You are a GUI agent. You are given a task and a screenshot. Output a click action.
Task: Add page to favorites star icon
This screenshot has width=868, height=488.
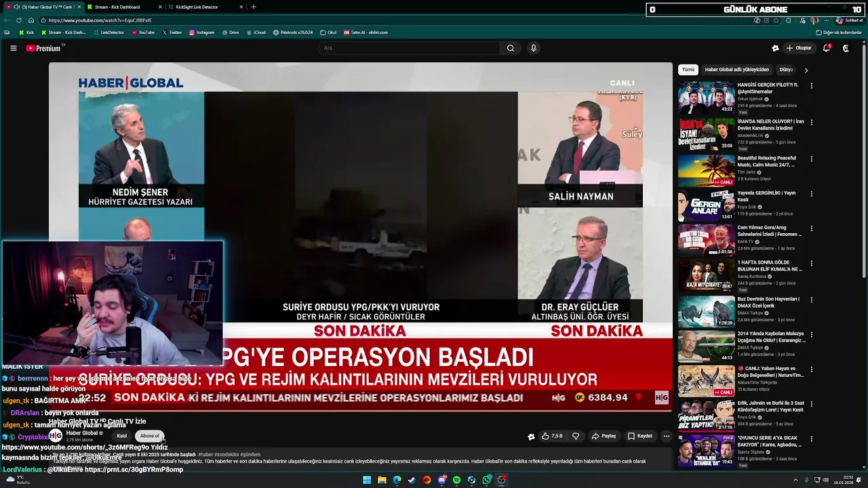pyautogui.click(x=777, y=20)
